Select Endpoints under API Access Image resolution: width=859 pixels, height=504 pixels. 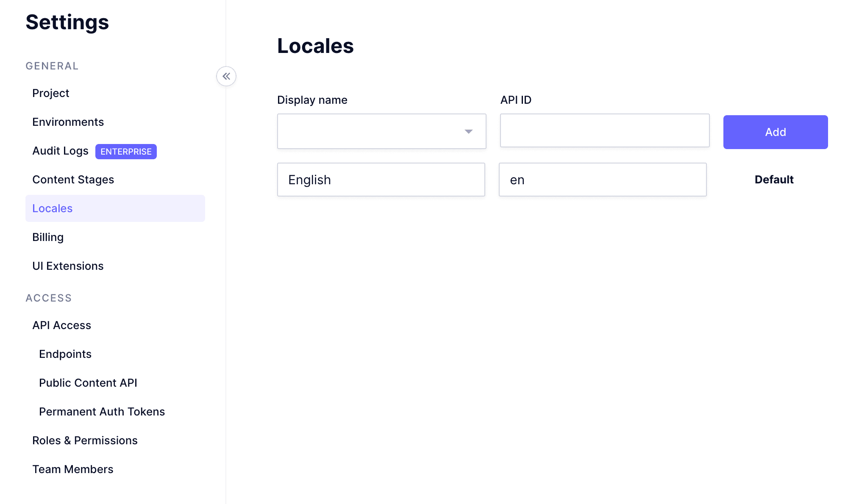65,354
